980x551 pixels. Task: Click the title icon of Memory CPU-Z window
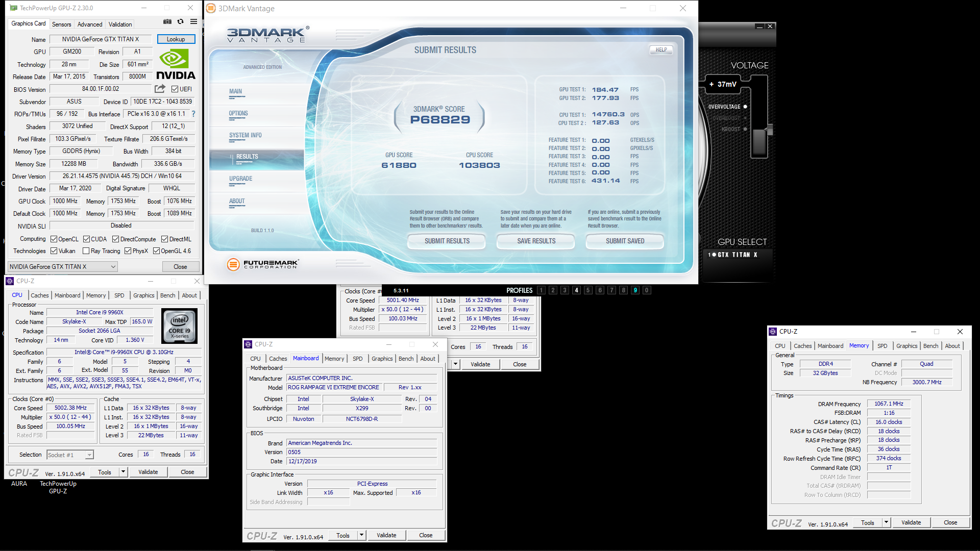pyautogui.click(x=773, y=332)
